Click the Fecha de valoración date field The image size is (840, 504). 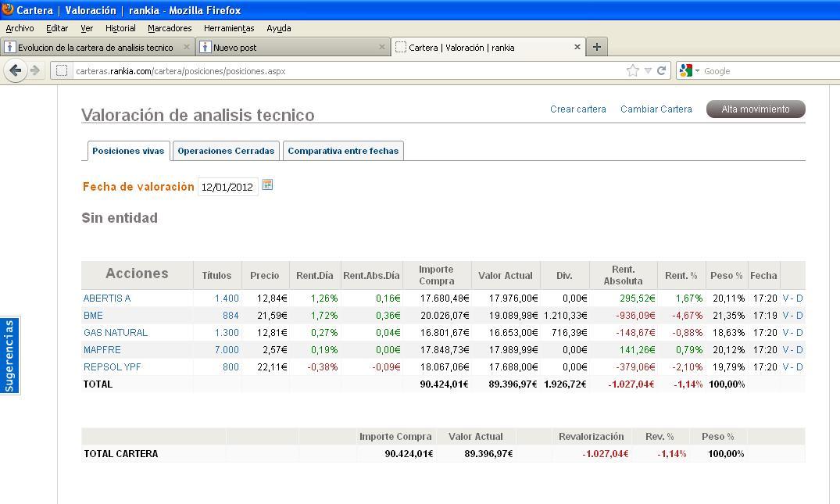click(x=227, y=188)
